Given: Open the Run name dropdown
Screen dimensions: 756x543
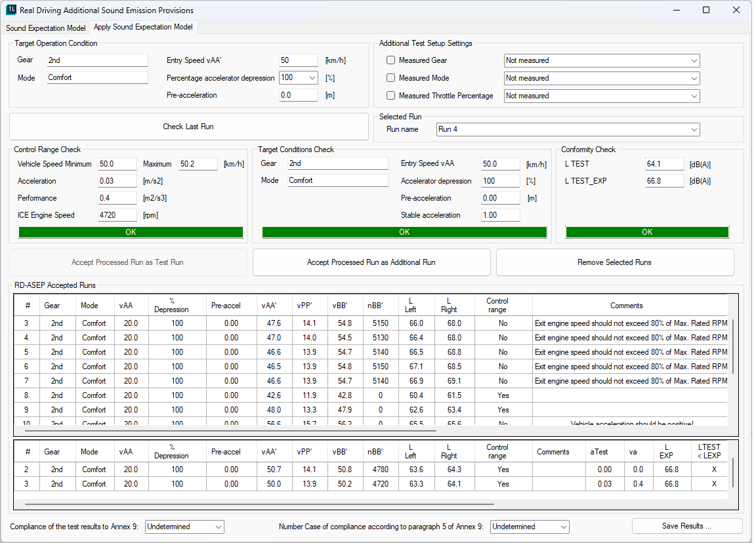Looking at the screenshot, I should (x=568, y=129).
